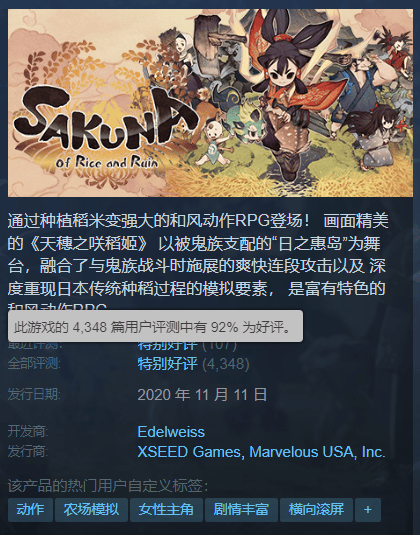
Task: Select the 农场模拟 tag
Action: point(91,510)
